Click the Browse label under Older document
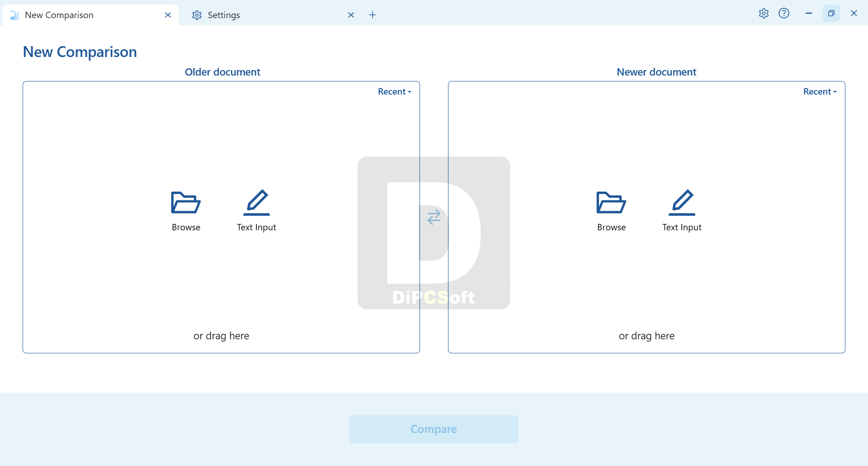 (x=186, y=227)
